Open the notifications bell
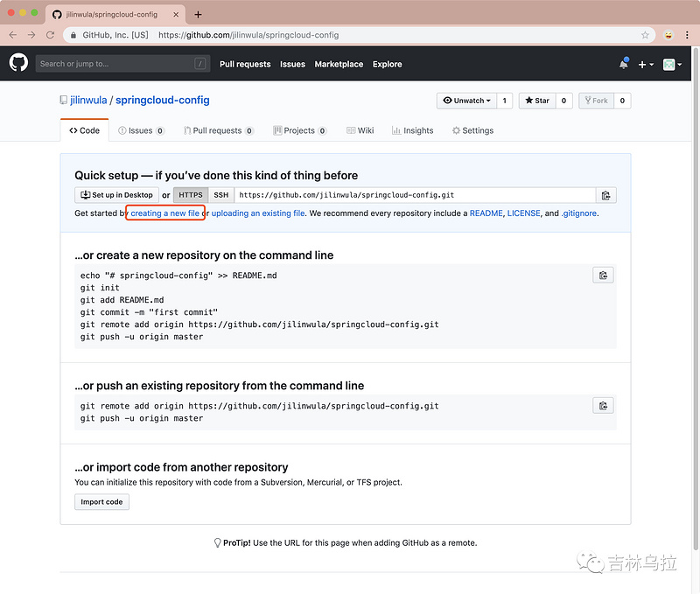This screenshot has height=594, width=700. (624, 64)
